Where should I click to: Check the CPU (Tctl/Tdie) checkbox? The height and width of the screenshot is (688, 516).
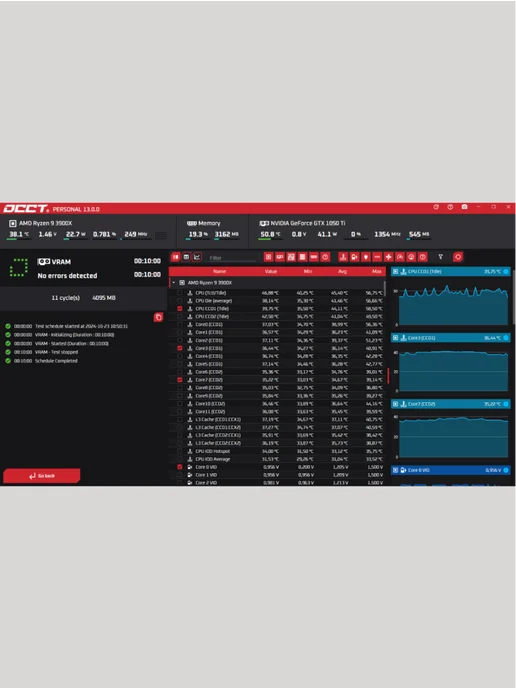point(179,293)
